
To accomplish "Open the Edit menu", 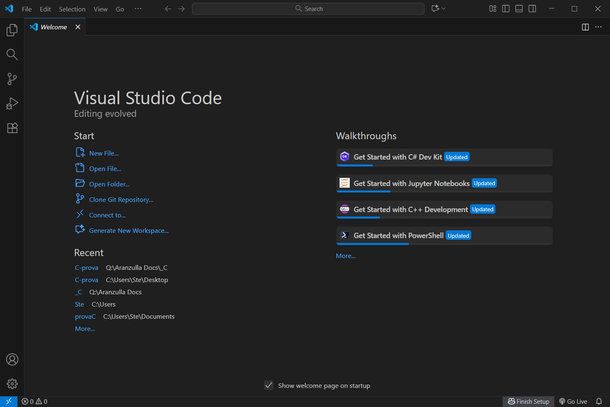I will tap(45, 9).
